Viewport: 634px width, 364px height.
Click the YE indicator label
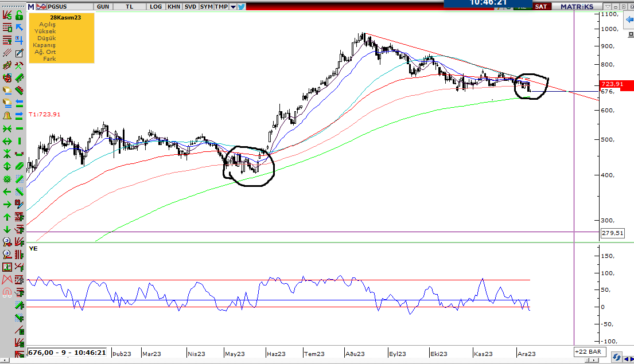(x=33, y=248)
